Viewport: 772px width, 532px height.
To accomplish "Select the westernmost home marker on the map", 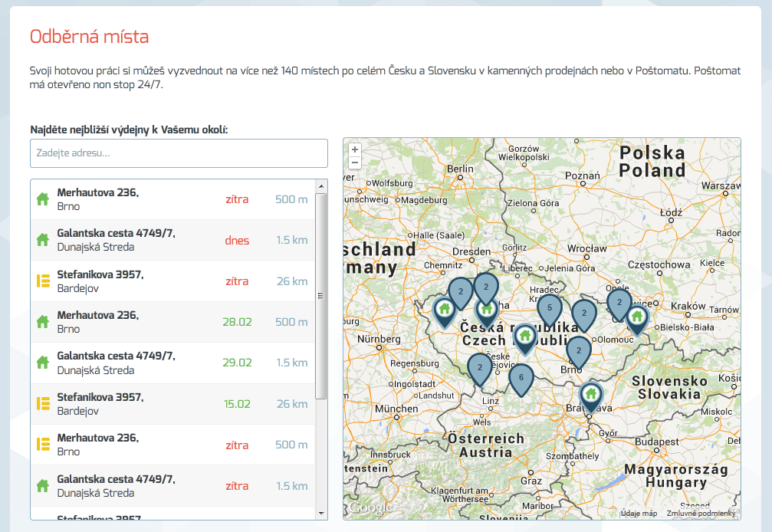I will 445,312.
